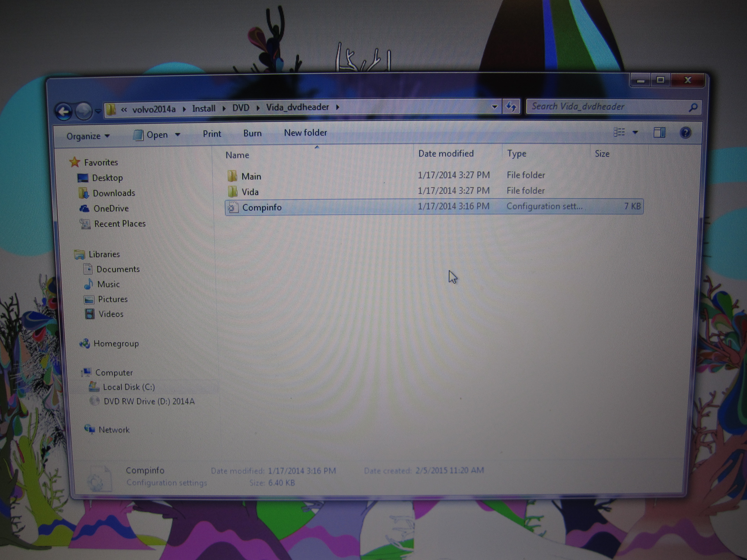Viewport: 747px width, 560px height.
Task: Open the address bar history dropdown
Action: point(494,107)
